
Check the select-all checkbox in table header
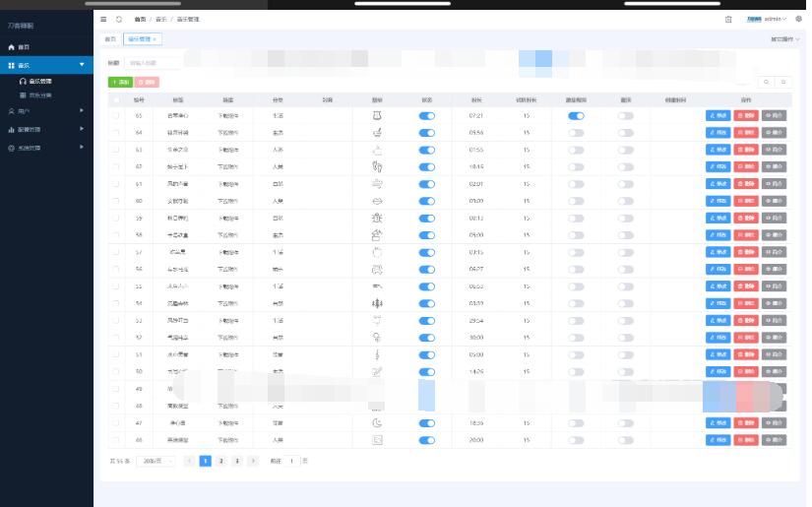[x=116, y=99]
